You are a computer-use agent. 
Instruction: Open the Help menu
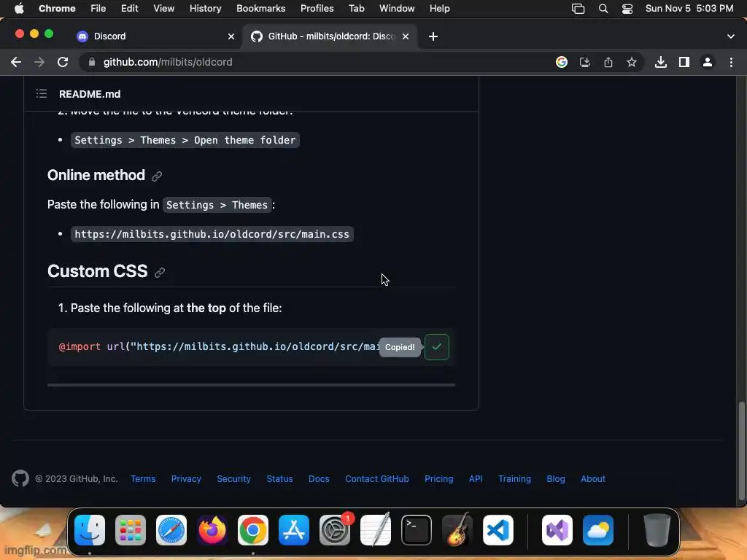tap(439, 8)
